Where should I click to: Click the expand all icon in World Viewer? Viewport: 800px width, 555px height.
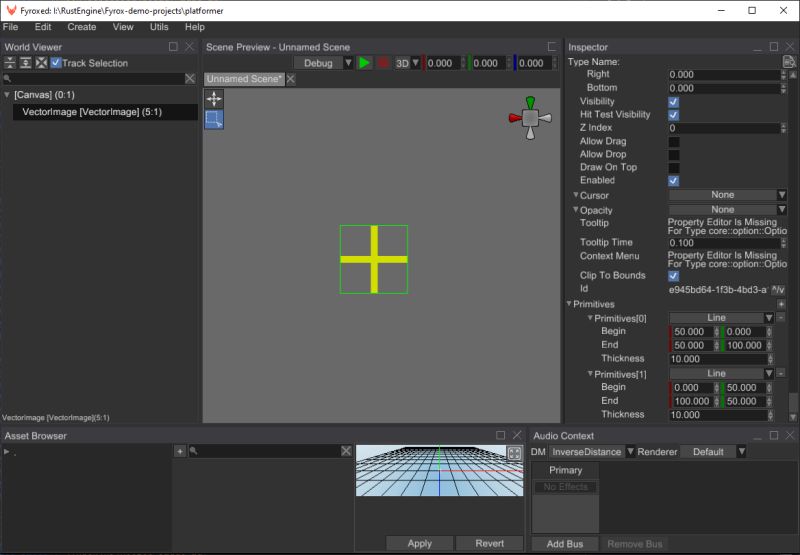point(26,63)
